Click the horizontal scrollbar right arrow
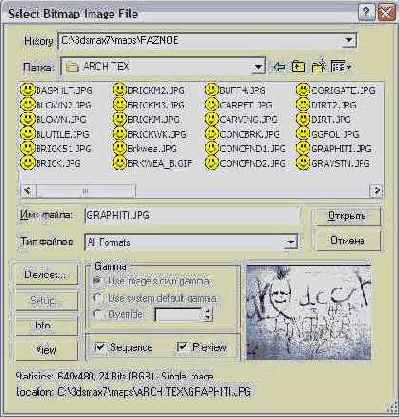399x417 pixels. click(x=376, y=190)
